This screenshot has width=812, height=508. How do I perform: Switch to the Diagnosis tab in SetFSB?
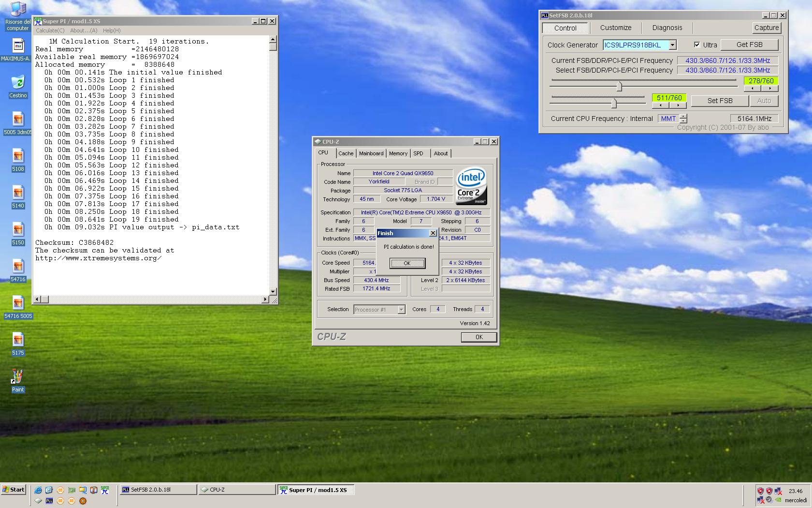point(667,28)
